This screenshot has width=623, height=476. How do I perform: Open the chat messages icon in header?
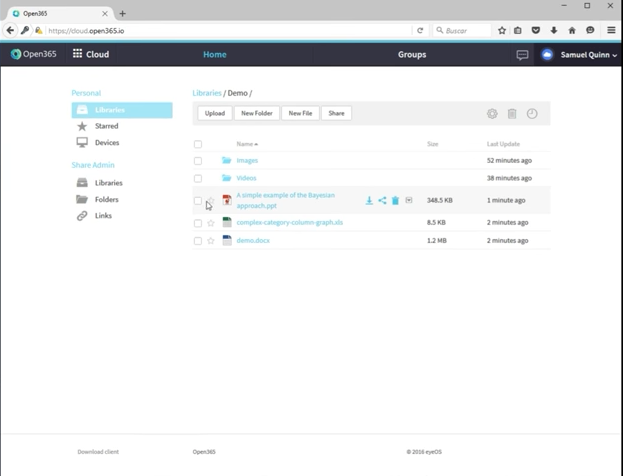(522, 55)
